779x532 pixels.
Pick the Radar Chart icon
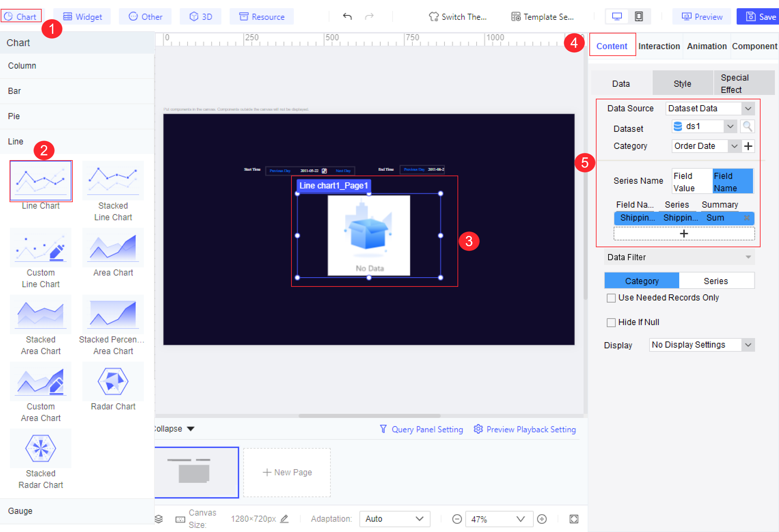(113, 381)
